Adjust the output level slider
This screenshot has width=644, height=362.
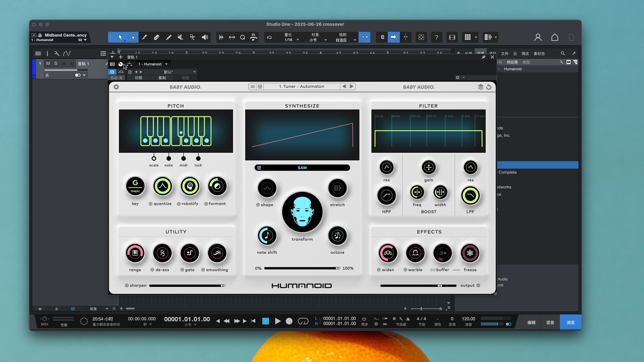pyautogui.click(x=418, y=286)
